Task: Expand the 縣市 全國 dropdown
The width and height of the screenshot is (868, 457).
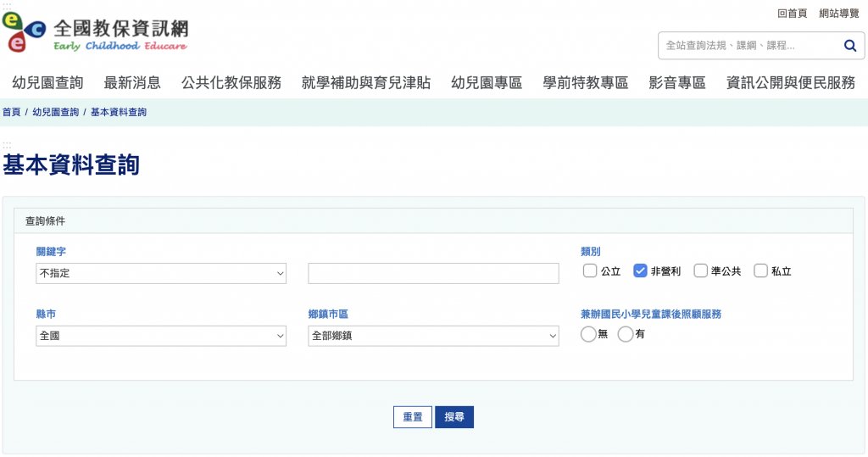Action: 161,336
